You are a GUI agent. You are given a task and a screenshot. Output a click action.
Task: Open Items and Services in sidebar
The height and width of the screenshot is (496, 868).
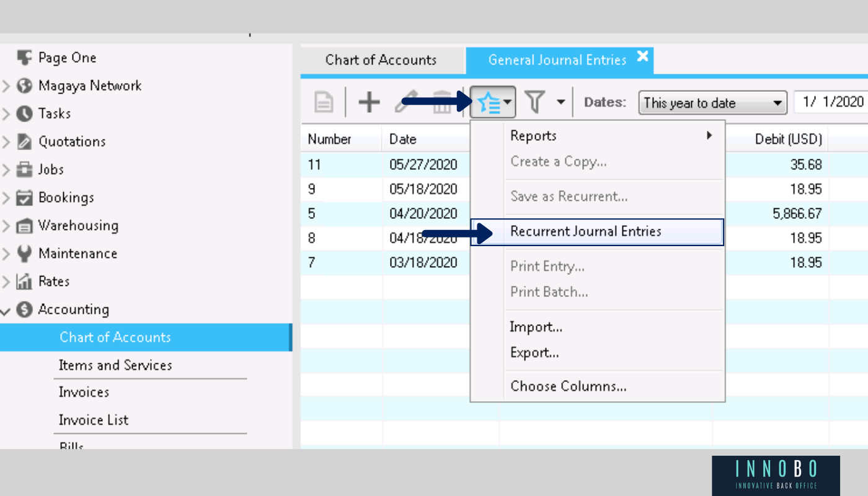115,365
